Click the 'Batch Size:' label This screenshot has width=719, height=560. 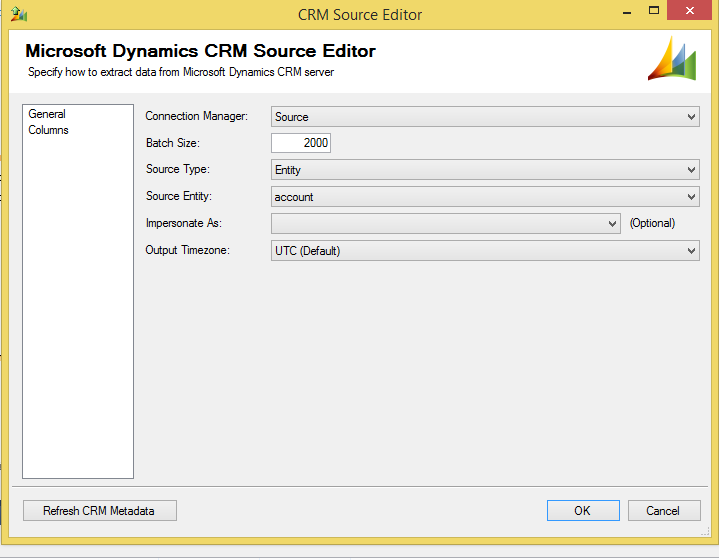[x=172, y=143]
